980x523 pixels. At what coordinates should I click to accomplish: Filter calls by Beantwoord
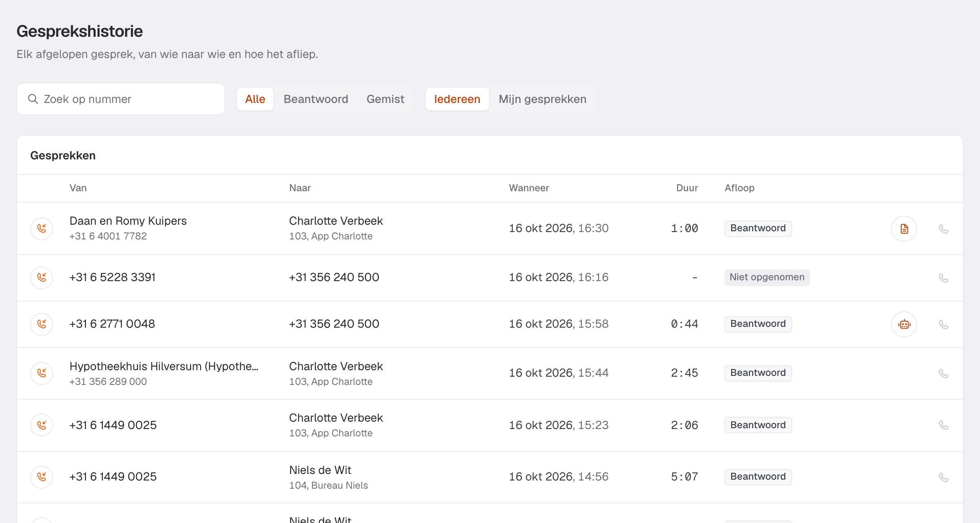pyautogui.click(x=316, y=99)
